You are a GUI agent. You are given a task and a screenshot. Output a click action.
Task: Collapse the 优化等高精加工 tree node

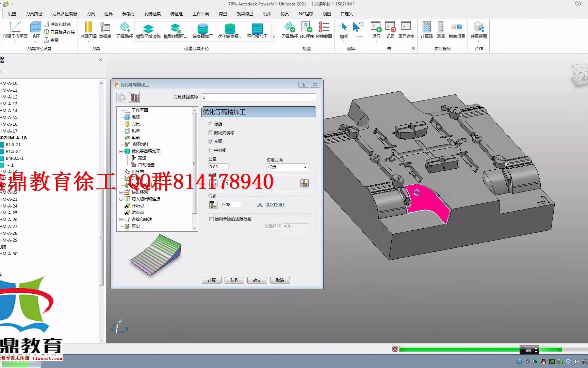(121, 151)
